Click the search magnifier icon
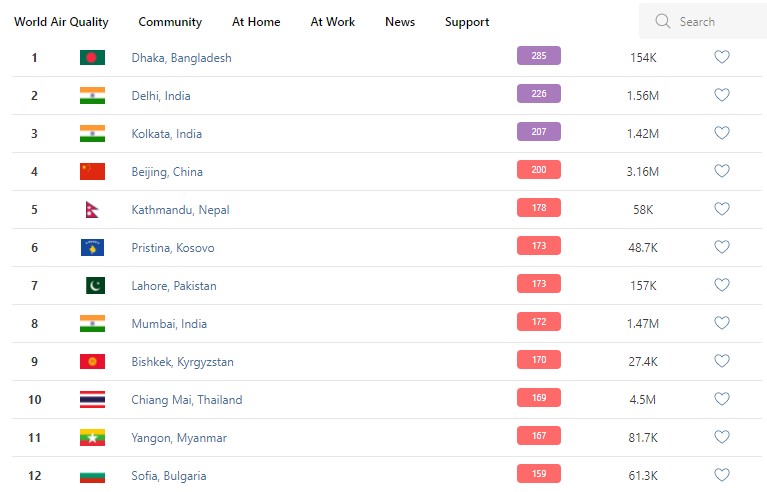767x492 pixels. point(662,21)
